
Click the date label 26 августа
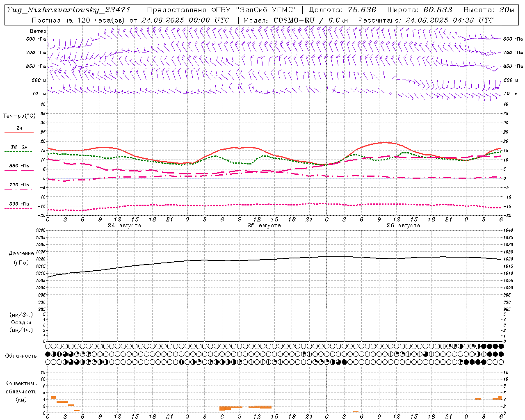tap(404, 226)
